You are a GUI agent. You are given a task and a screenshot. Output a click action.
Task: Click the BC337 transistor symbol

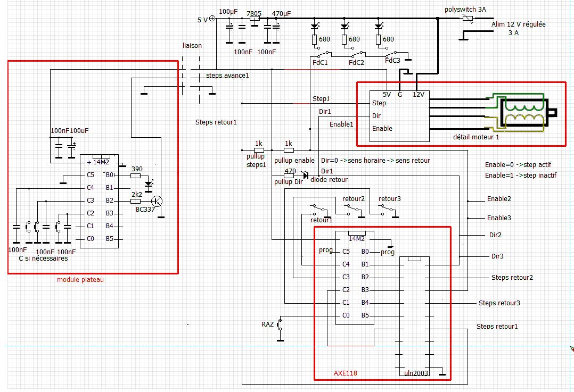tap(158, 201)
